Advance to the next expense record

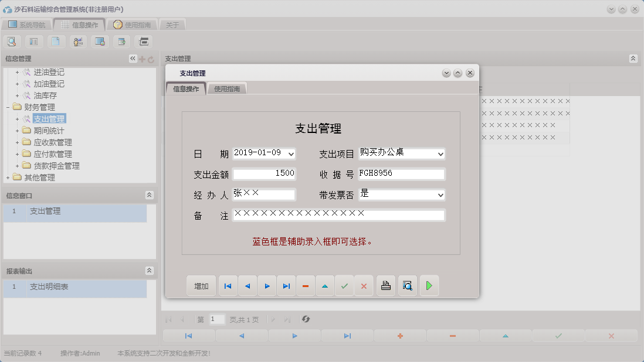click(x=267, y=285)
